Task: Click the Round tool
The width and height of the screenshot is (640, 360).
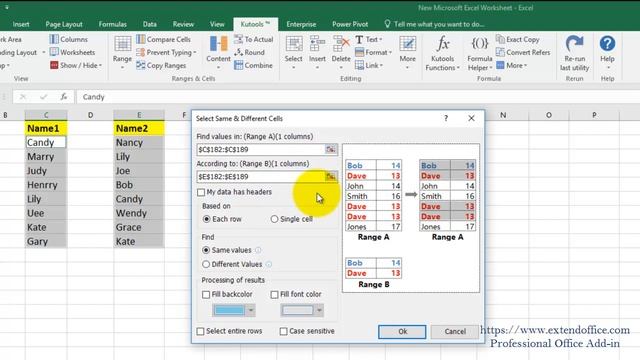Action: (x=249, y=52)
